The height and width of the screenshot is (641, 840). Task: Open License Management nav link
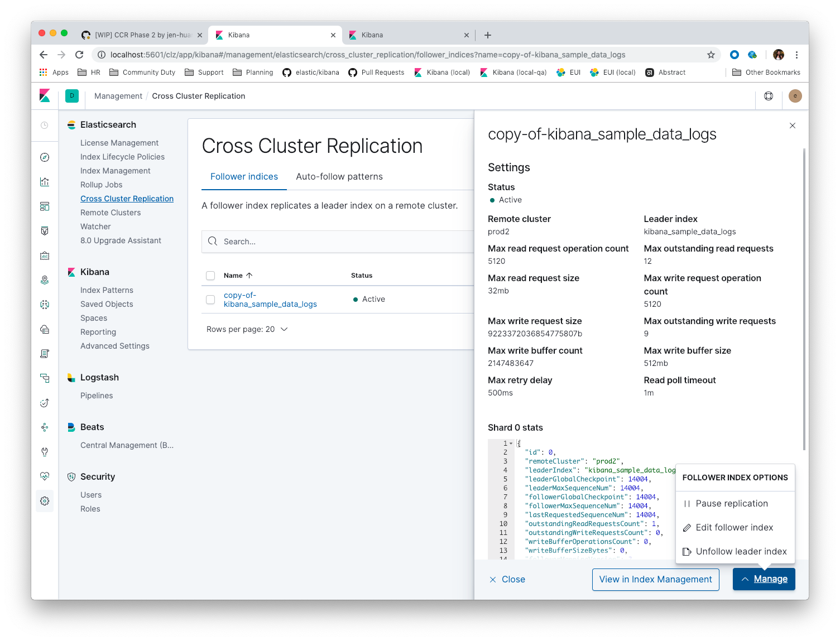coord(119,143)
